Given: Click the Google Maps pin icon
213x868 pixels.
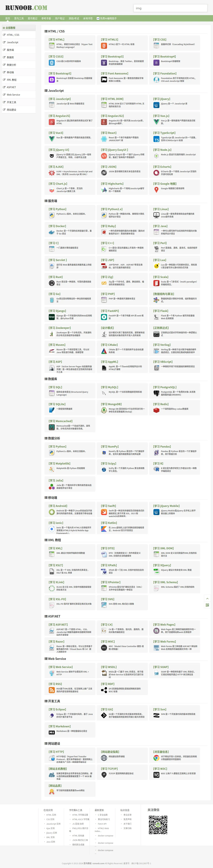Looking at the screenshot, I should [x=156, y=190].
